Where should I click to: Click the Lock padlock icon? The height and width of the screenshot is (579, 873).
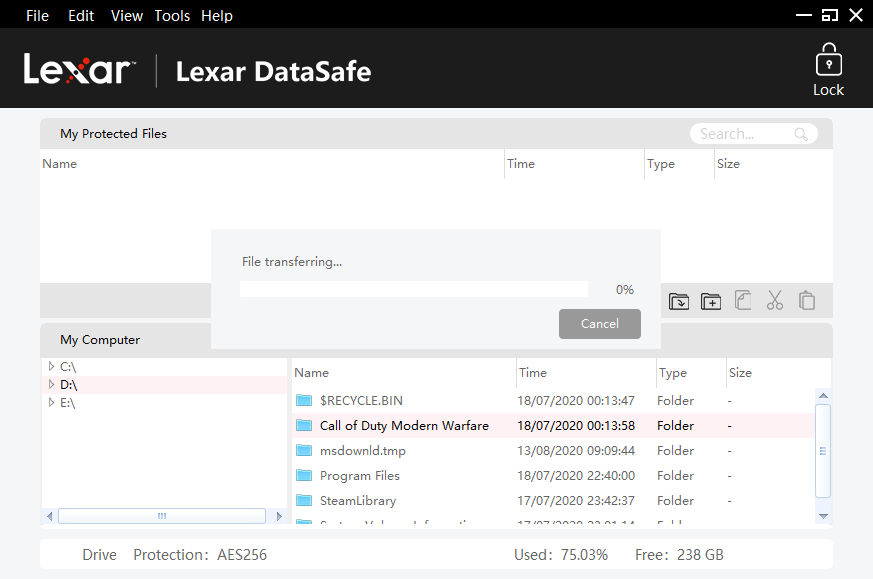click(x=828, y=59)
